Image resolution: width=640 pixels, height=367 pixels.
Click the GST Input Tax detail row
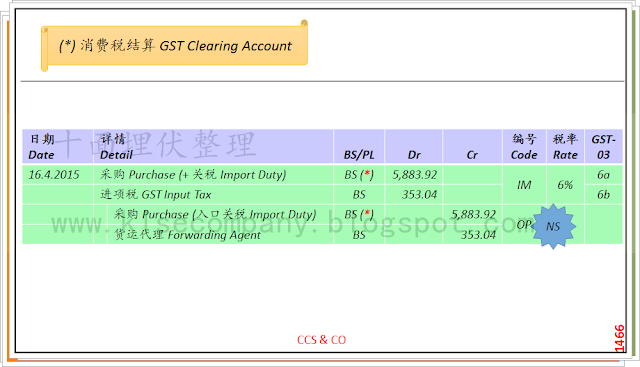(213, 194)
